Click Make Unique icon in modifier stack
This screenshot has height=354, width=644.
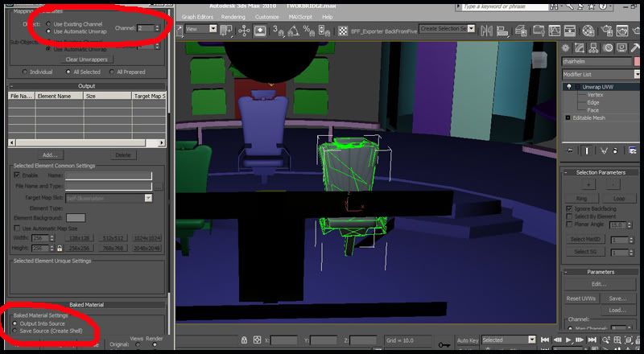[603, 150]
